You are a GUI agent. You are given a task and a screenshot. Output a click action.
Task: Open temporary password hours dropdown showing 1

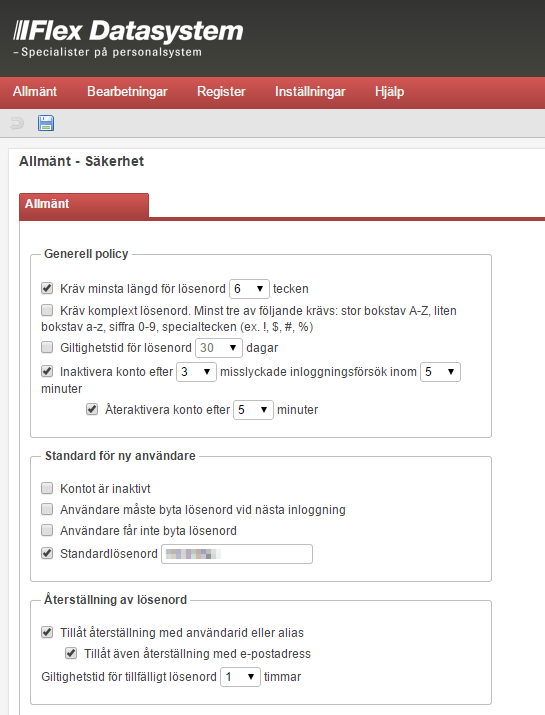click(240, 677)
